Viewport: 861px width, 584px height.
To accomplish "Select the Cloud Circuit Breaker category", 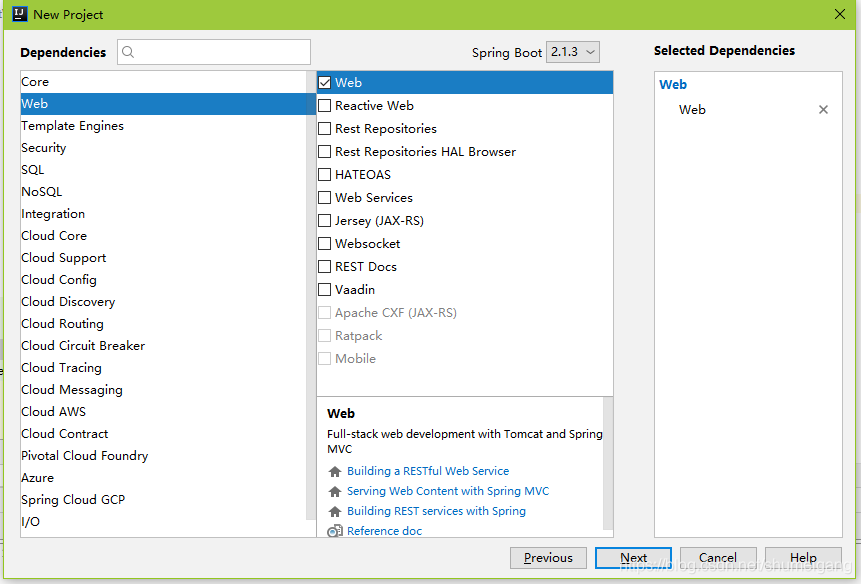I will click(164, 345).
